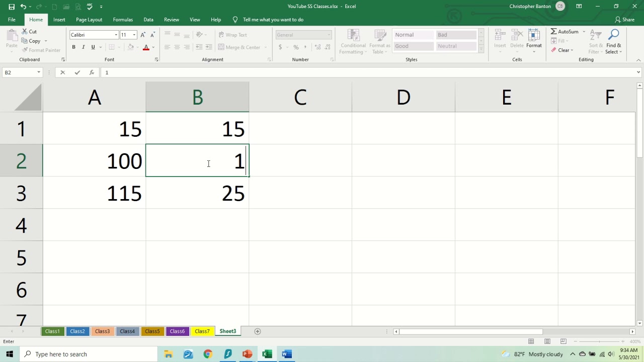Add a new sheet with the plus icon
This screenshot has height=362, width=644.
tap(258, 331)
